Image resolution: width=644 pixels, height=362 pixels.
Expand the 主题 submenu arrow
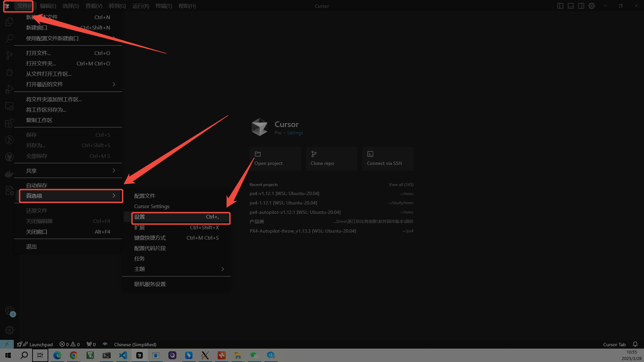pyautogui.click(x=222, y=269)
